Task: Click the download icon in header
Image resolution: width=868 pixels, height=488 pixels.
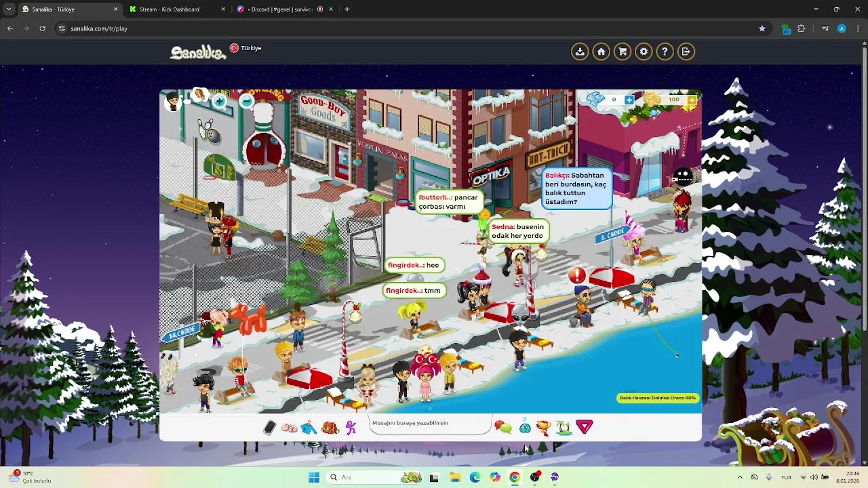Action: [x=580, y=52]
